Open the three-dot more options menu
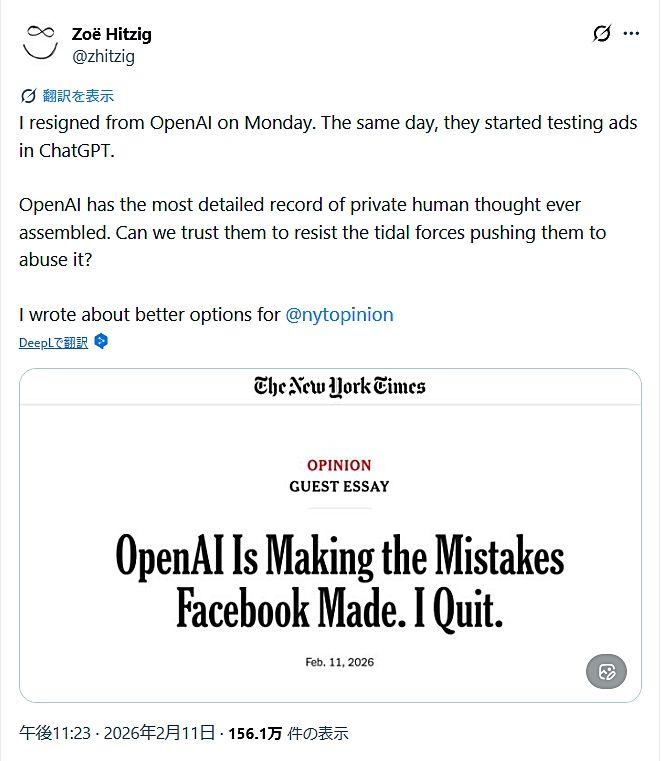661x761 pixels. pos(631,34)
